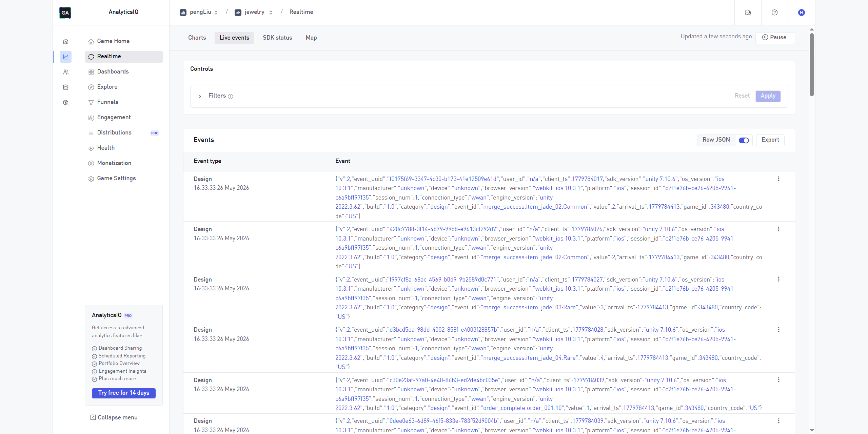Pause the live event updates
Viewport: 868px width, 434px height.
(775, 38)
